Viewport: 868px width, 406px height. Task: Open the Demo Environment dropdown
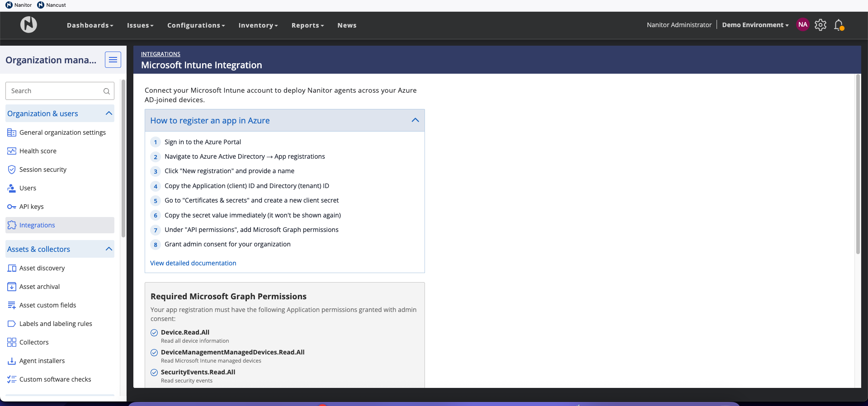tap(755, 25)
